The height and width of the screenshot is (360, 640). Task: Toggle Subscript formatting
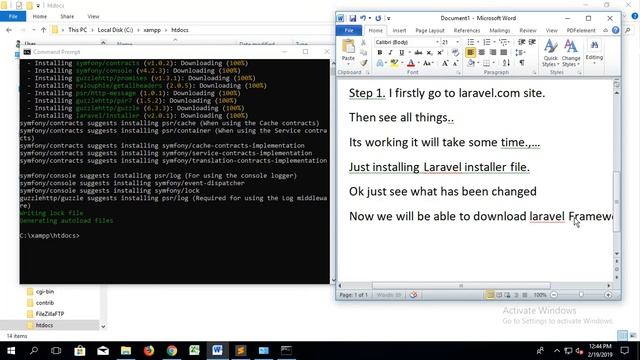[429, 53]
